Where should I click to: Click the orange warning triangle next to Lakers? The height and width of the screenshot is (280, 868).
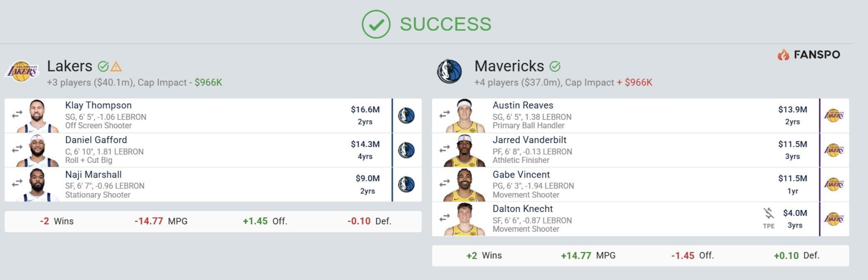click(x=116, y=67)
